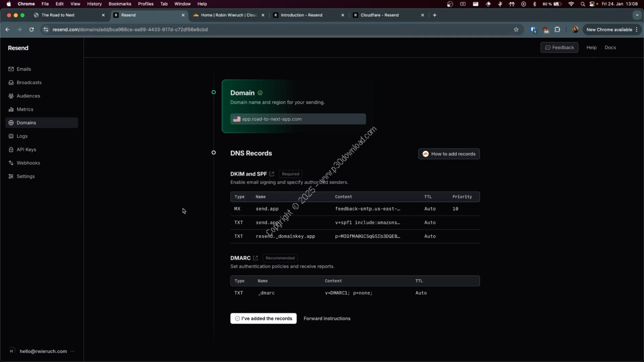The image size is (644, 362).
Task: Click the browser back arrow
Action: [8, 30]
